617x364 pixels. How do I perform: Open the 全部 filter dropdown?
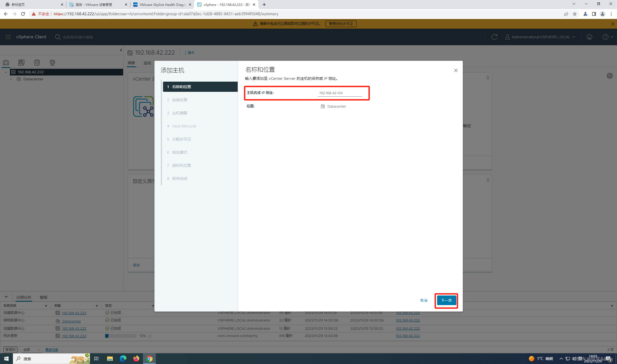[31, 350]
